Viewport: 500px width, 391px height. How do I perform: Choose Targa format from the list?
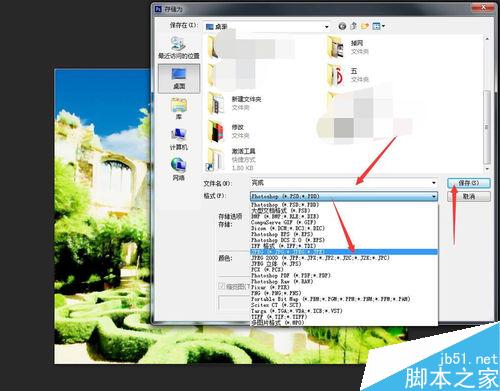tap(344, 311)
